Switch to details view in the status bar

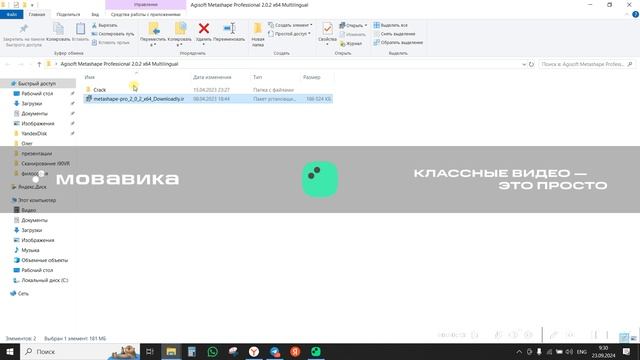(x=624, y=338)
